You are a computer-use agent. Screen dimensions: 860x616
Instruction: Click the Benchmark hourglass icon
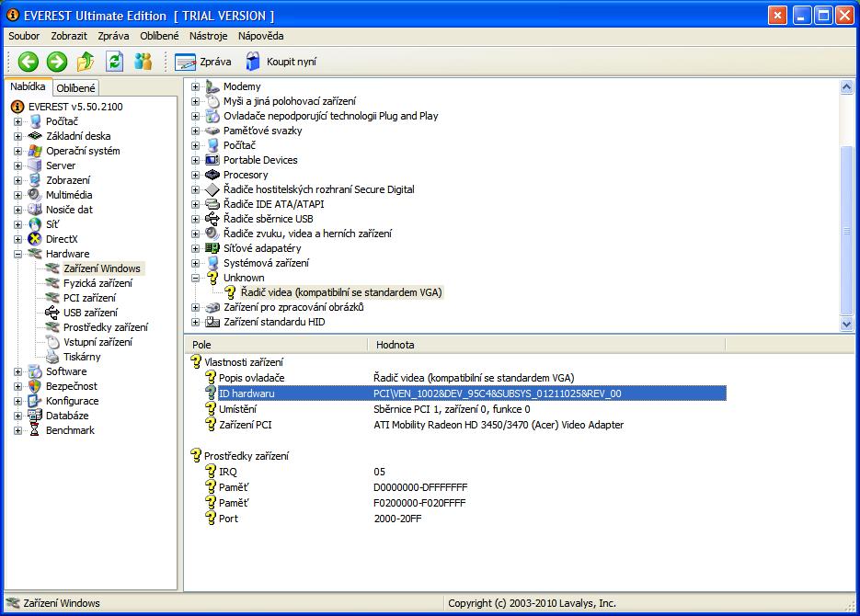coord(35,430)
